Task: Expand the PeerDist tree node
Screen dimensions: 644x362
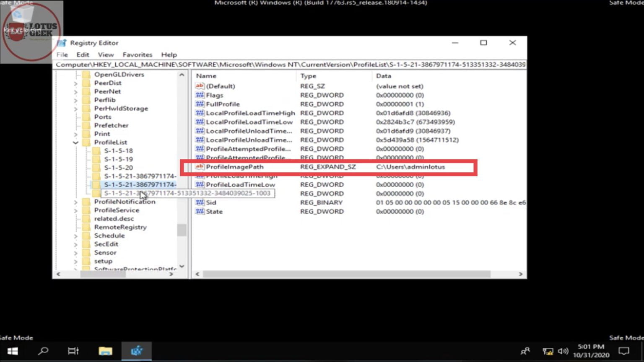Action: point(75,83)
